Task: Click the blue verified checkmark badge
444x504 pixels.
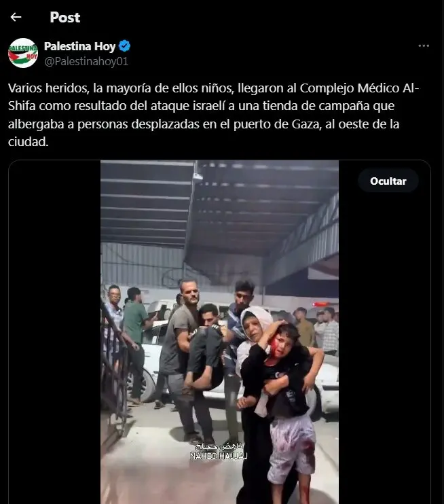Action: pos(124,46)
